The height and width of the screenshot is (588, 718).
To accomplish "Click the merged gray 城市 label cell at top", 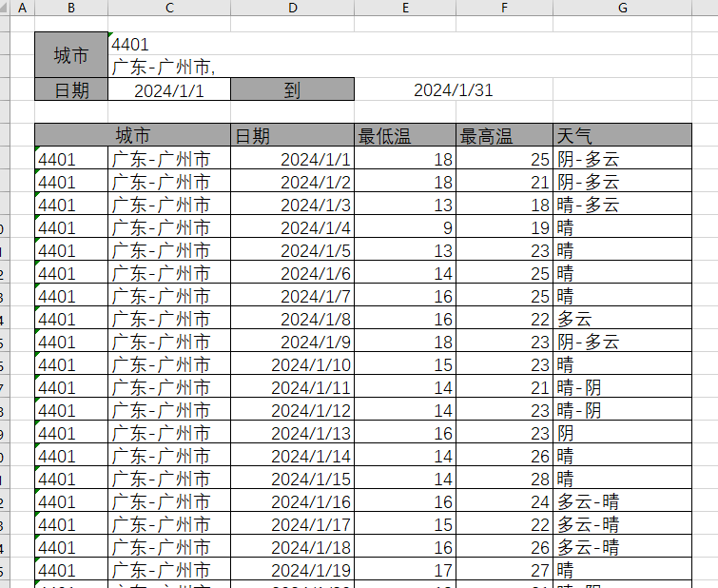I will 71,56.
